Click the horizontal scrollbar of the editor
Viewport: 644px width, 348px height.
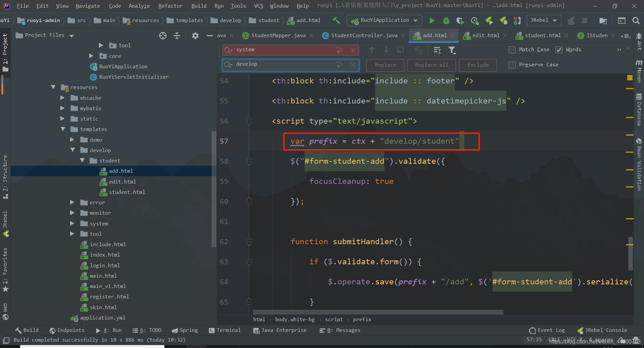tap(378, 312)
